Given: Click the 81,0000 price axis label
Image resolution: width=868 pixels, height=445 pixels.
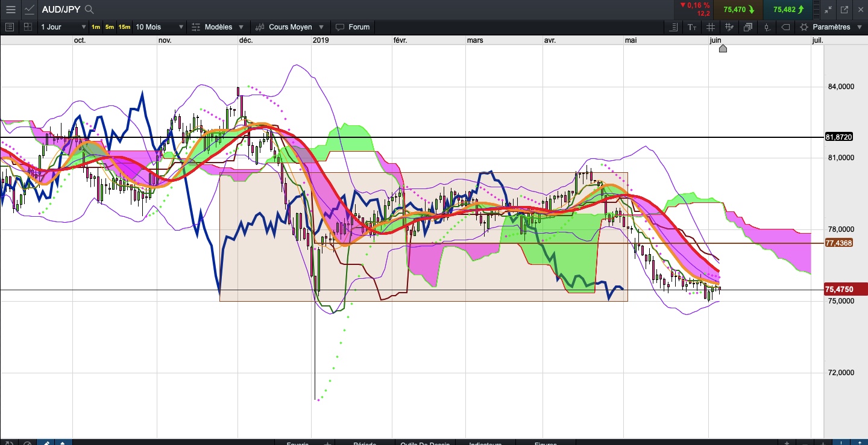Looking at the screenshot, I should coord(841,158).
